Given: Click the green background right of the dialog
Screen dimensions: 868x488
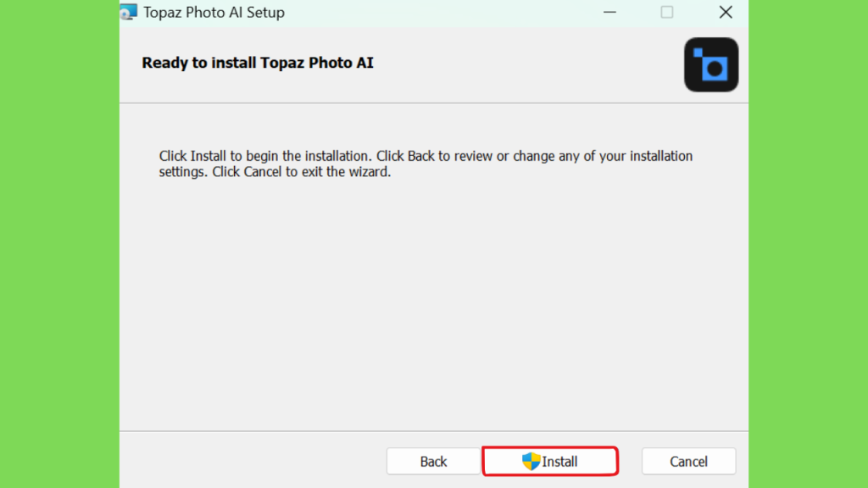Looking at the screenshot, I should point(808,244).
